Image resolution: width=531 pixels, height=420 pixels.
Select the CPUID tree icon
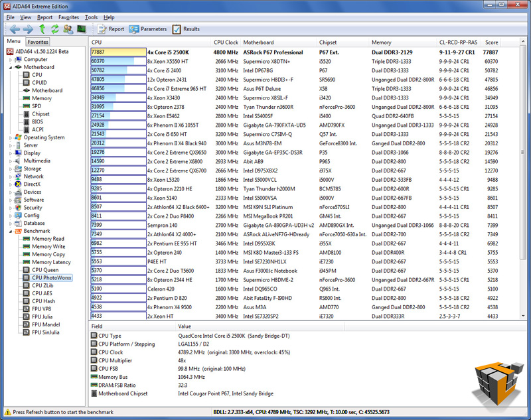(x=27, y=82)
